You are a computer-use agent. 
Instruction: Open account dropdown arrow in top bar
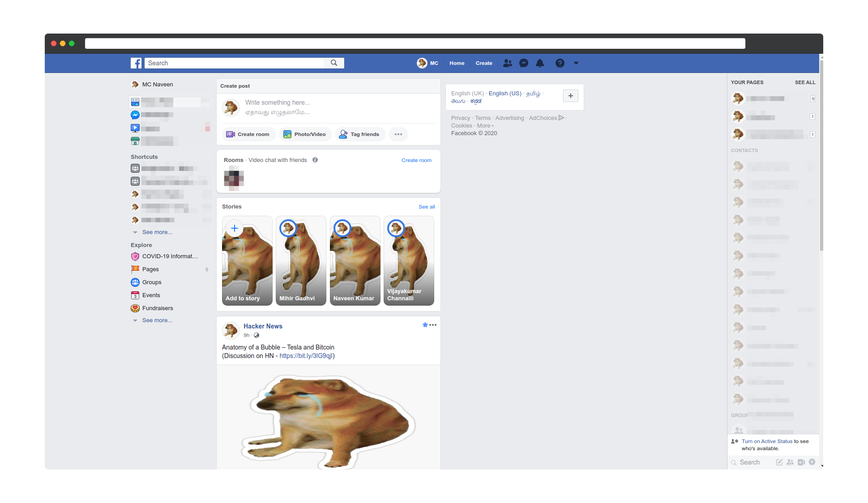click(576, 63)
